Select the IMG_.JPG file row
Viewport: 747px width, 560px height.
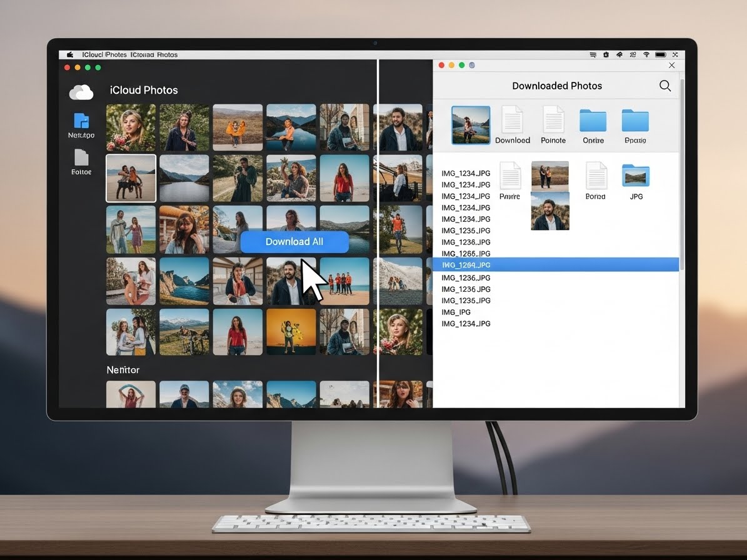pos(456,312)
